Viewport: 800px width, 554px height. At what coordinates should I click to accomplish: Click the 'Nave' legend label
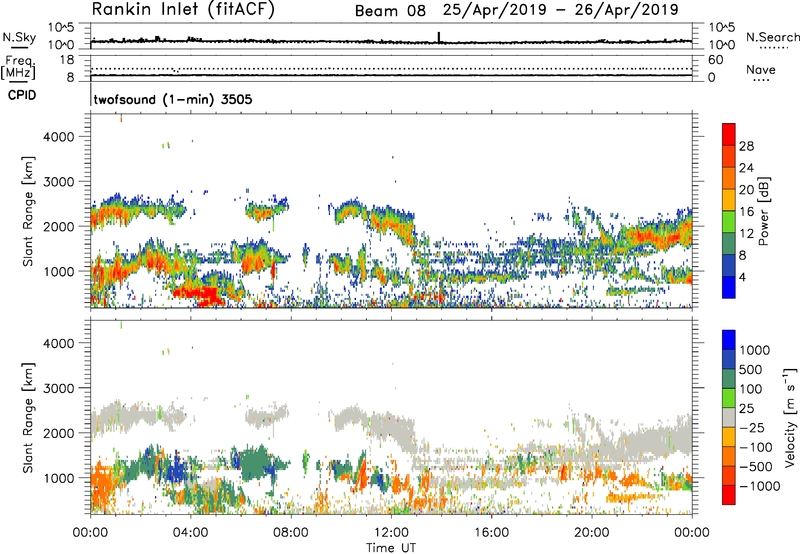(761, 70)
